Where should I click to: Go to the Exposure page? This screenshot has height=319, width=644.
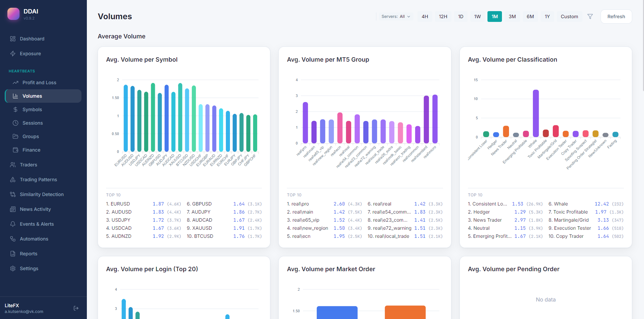click(43, 54)
